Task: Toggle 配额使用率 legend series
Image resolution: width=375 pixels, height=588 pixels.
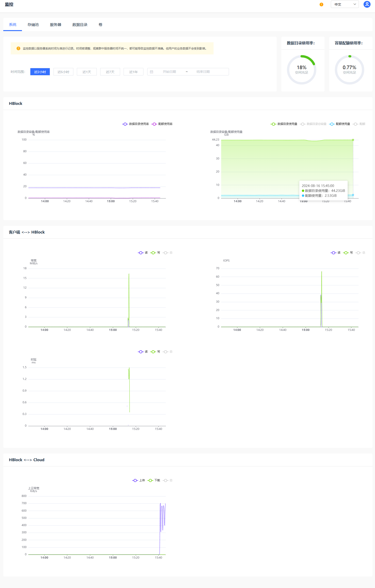Action: pyautogui.click(x=162, y=124)
